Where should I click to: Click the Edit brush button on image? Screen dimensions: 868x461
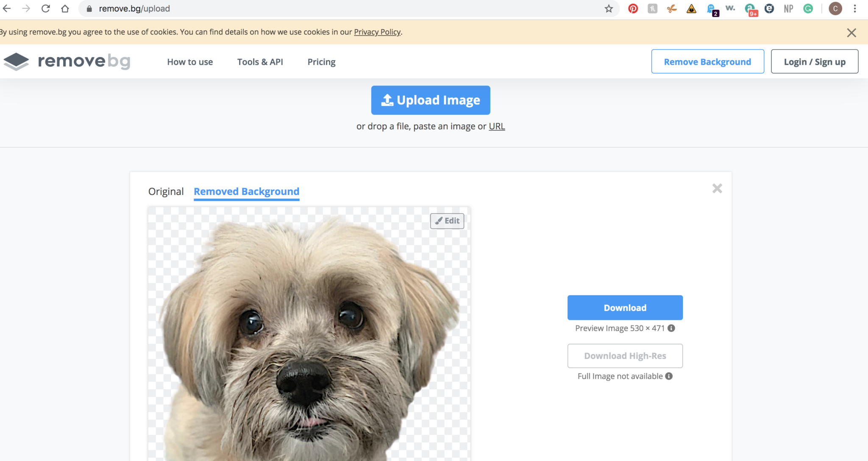[447, 221]
